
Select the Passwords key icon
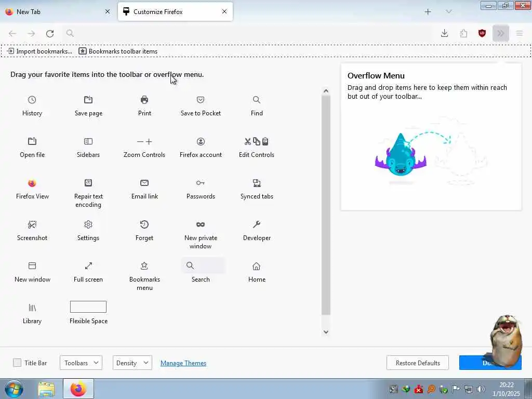tap(201, 183)
